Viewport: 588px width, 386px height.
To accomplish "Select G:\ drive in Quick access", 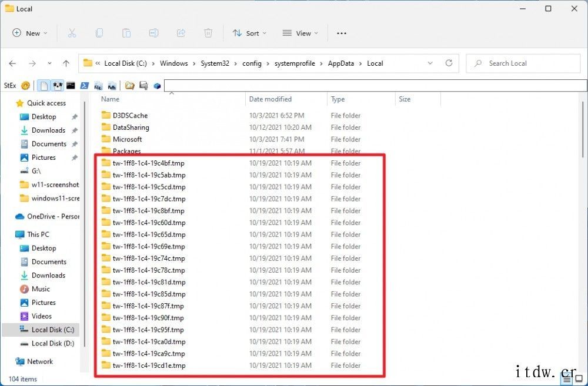I will [x=31, y=171].
